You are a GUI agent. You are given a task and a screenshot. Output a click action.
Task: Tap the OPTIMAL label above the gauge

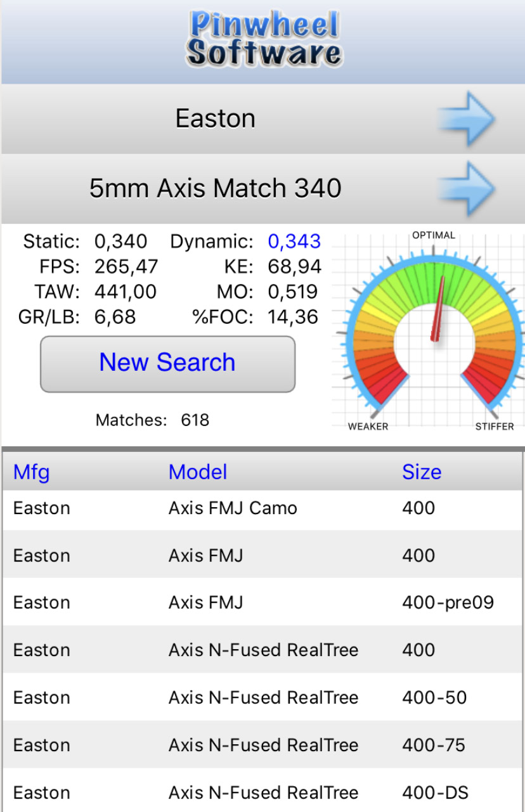(434, 235)
